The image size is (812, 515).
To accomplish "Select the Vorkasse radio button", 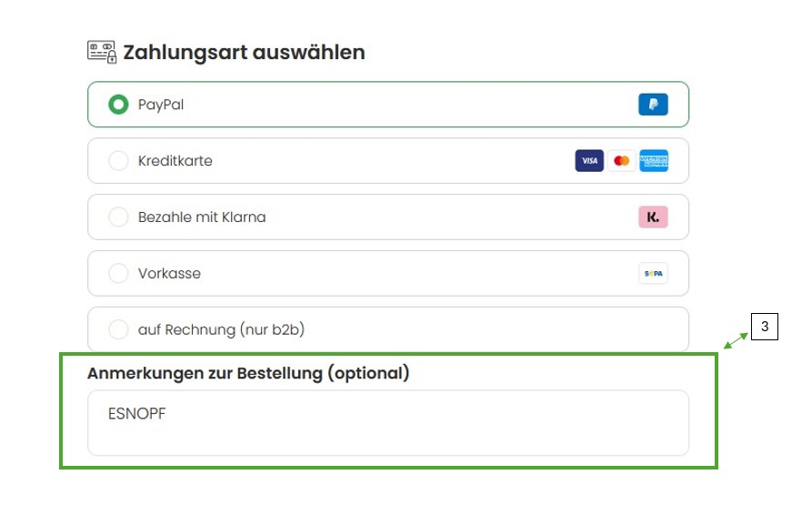I will coord(118,274).
